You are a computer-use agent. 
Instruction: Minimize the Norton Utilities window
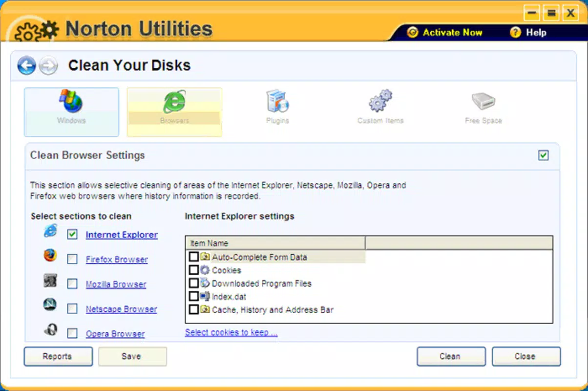click(532, 13)
